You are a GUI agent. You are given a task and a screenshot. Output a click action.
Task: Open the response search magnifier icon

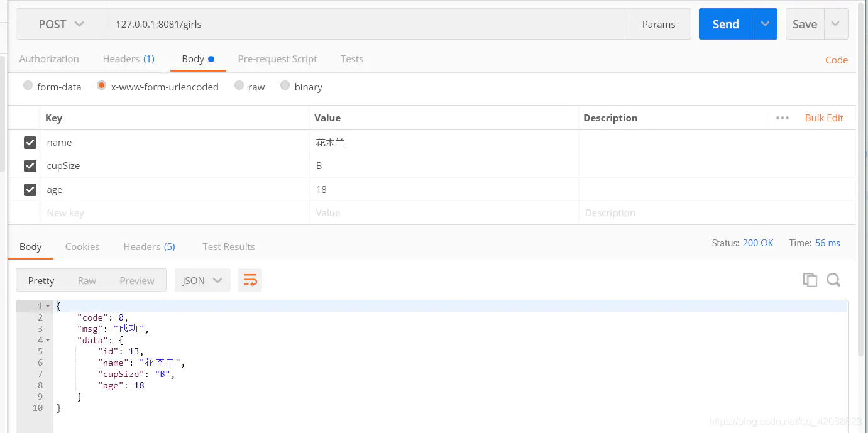[833, 280]
